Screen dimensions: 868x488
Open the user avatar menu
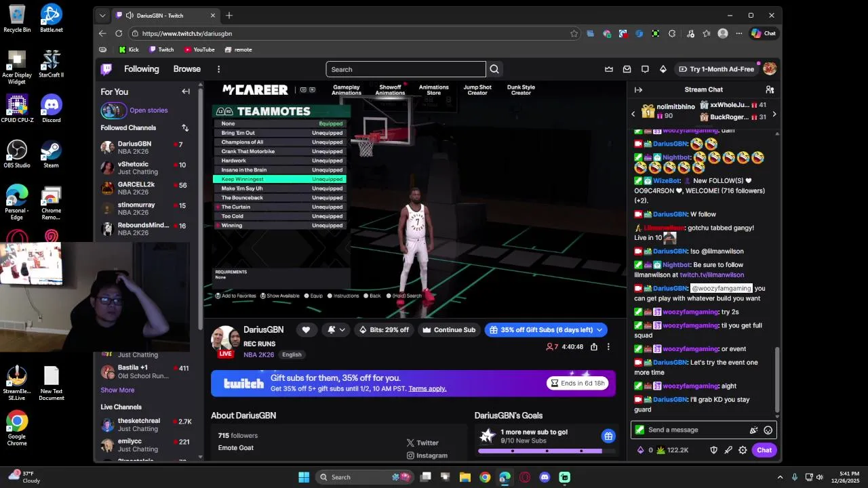tap(770, 69)
